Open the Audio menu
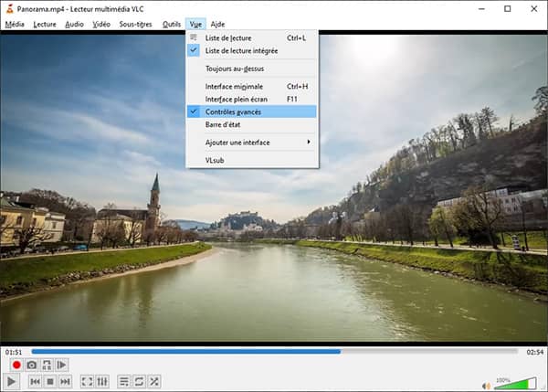 [x=74, y=24]
